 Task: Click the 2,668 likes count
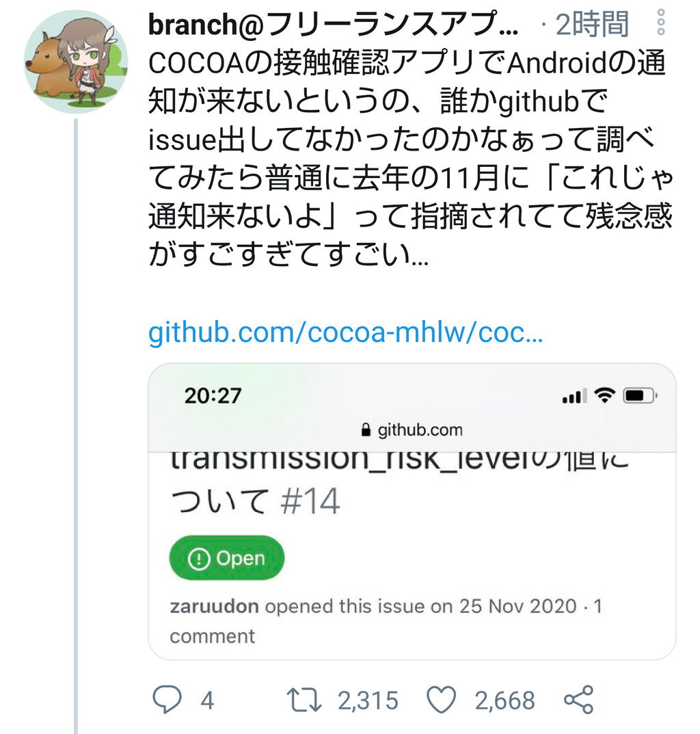pyautogui.click(x=505, y=700)
